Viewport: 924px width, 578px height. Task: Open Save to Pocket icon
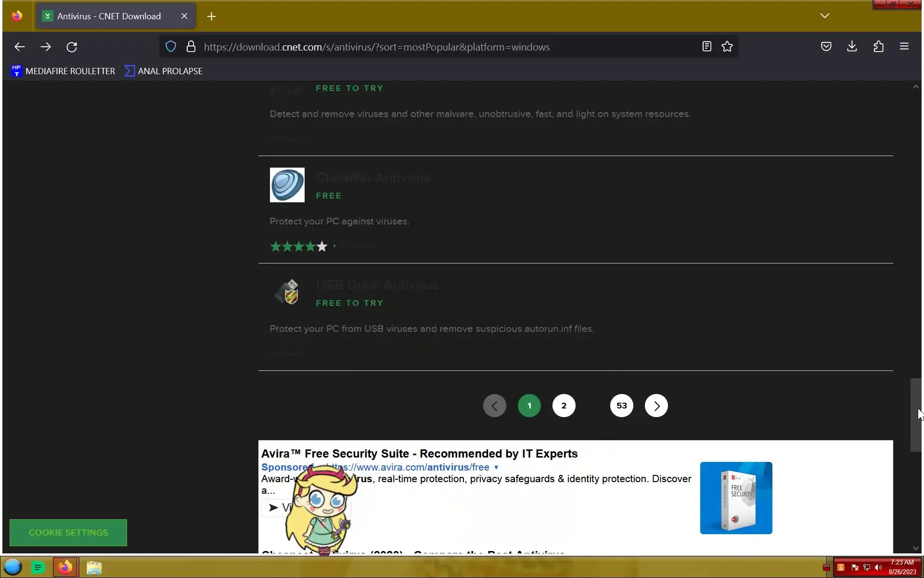(x=826, y=47)
